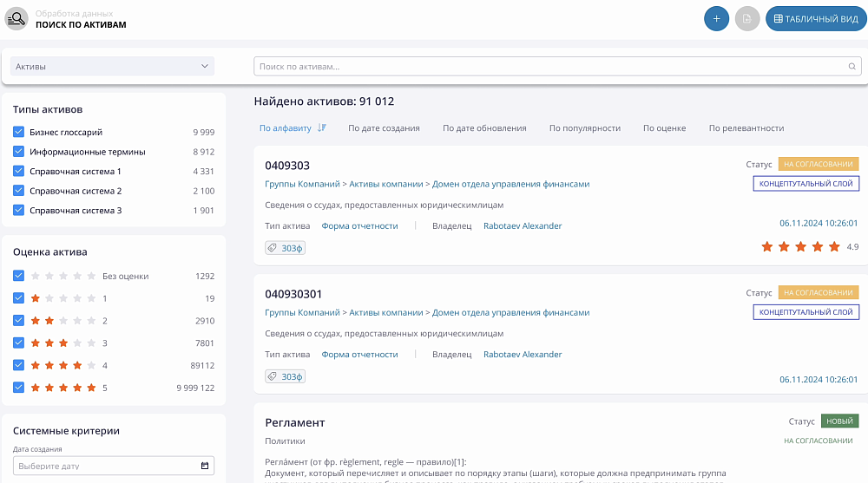Click Политики subtitle under Регламент

pos(285,441)
